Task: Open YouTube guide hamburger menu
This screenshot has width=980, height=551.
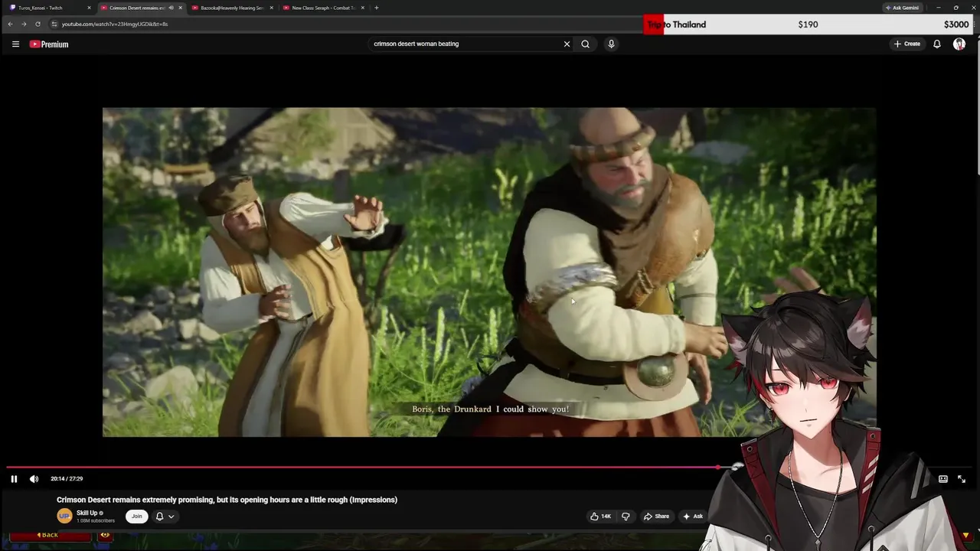Action: pyautogui.click(x=15, y=44)
